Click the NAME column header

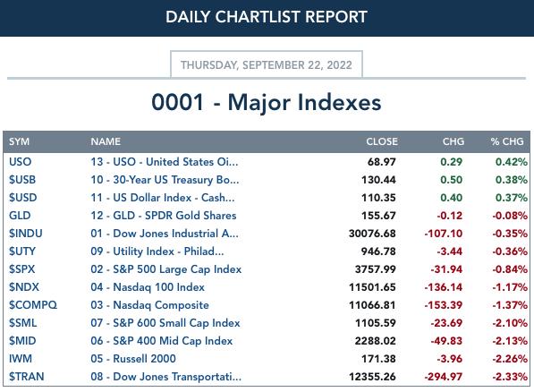tap(106, 141)
